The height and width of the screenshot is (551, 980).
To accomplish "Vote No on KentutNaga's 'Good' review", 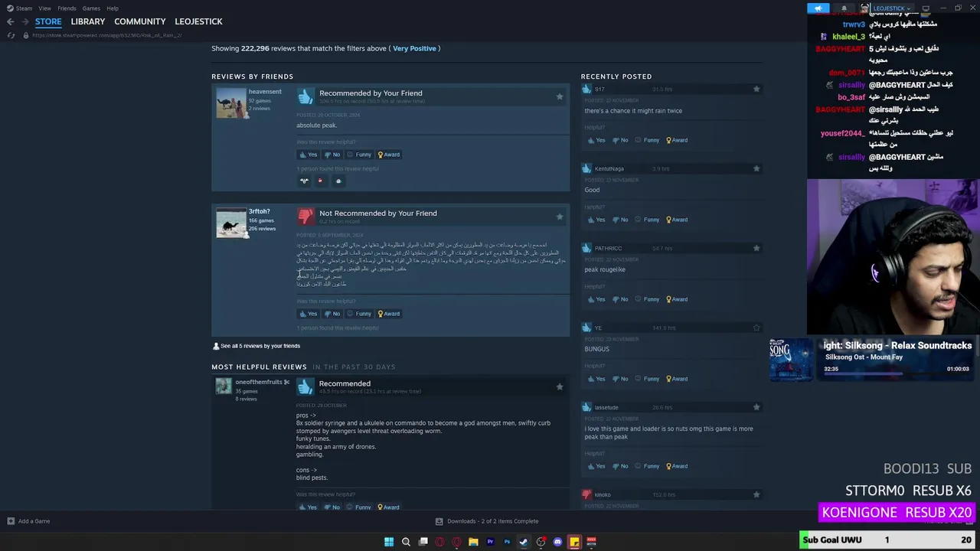I will tap(620, 220).
